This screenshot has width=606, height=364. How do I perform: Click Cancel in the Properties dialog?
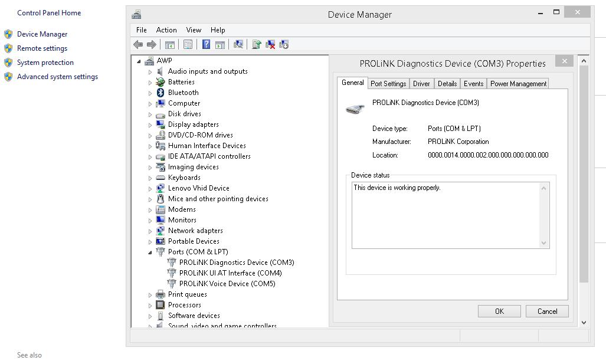pyautogui.click(x=547, y=311)
